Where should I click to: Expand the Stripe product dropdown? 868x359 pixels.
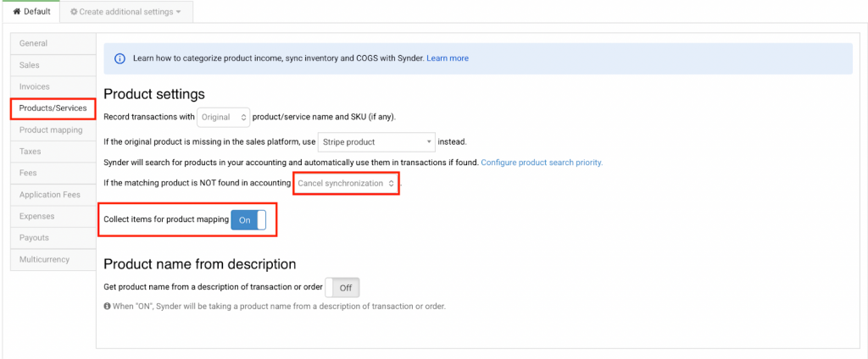[x=377, y=141]
